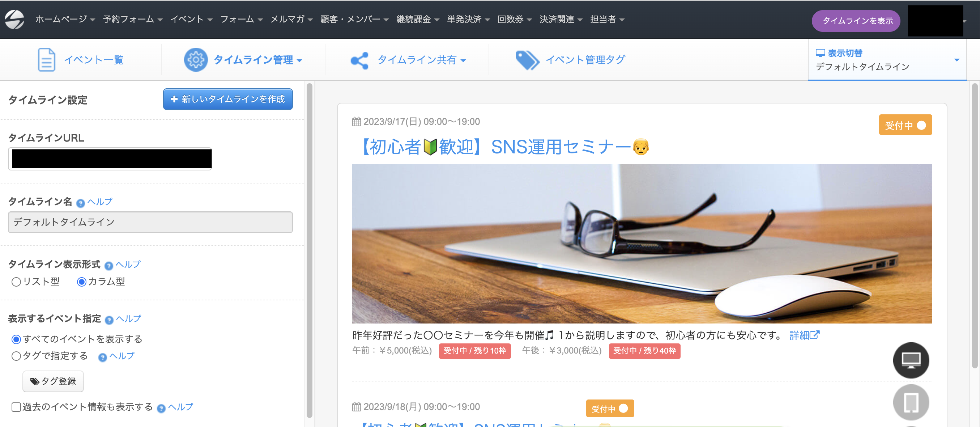The width and height of the screenshot is (980, 427).
Task: Enable 過去のイベント情報も表示する checkbox
Action: (16, 407)
